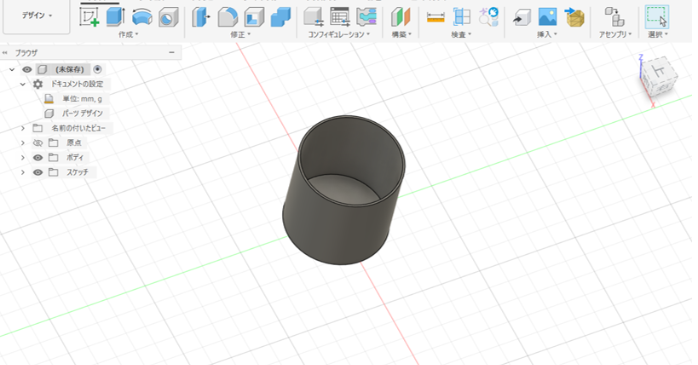The height and width of the screenshot is (365, 698).
Task: Select the Revolve tool
Action: point(142,17)
